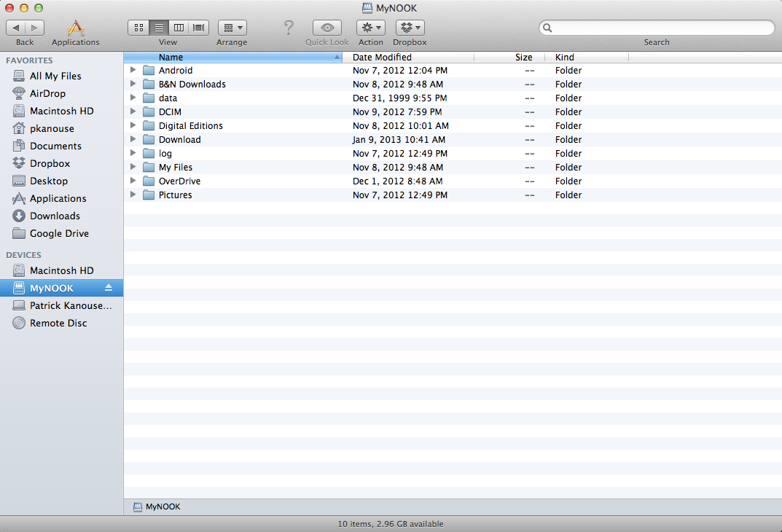782x532 pixels.
Task: Select the Android folder icon
Action: (x=149, y=70)
